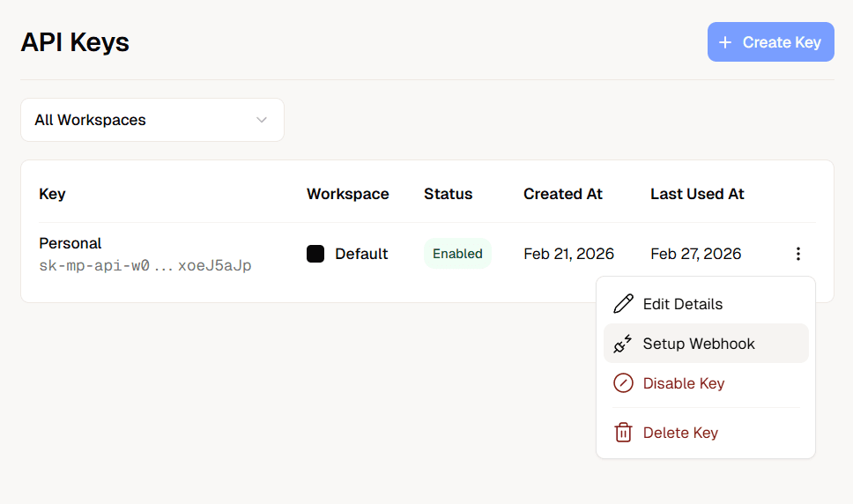
Task: Click the Create Key button
Action: point(770,42)
